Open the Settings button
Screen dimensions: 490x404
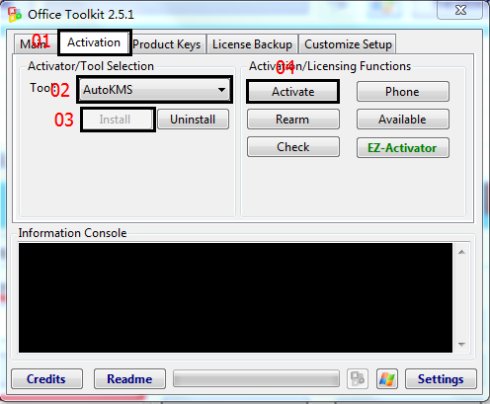pos(441,379)
